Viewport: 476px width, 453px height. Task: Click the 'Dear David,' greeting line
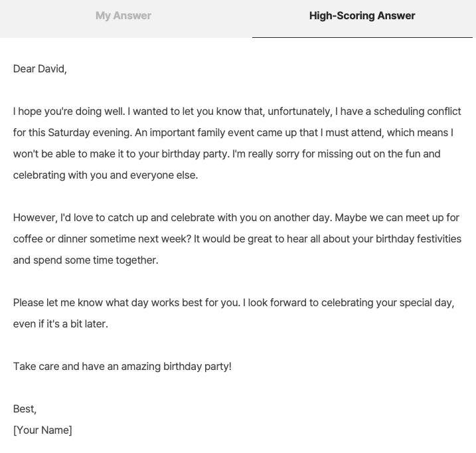(x=40, y=69)
